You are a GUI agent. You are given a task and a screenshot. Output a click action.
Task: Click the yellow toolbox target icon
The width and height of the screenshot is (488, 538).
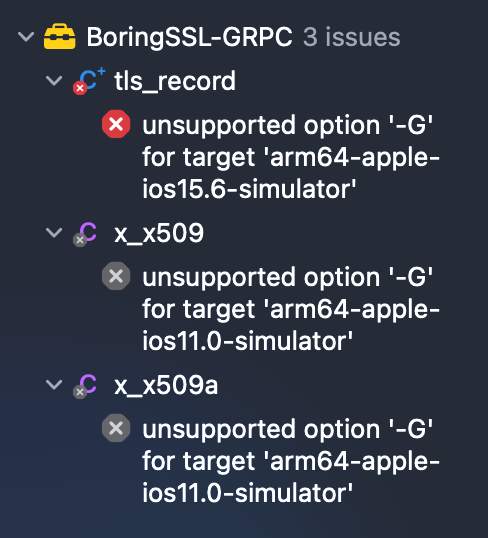(x=59, y=36)
